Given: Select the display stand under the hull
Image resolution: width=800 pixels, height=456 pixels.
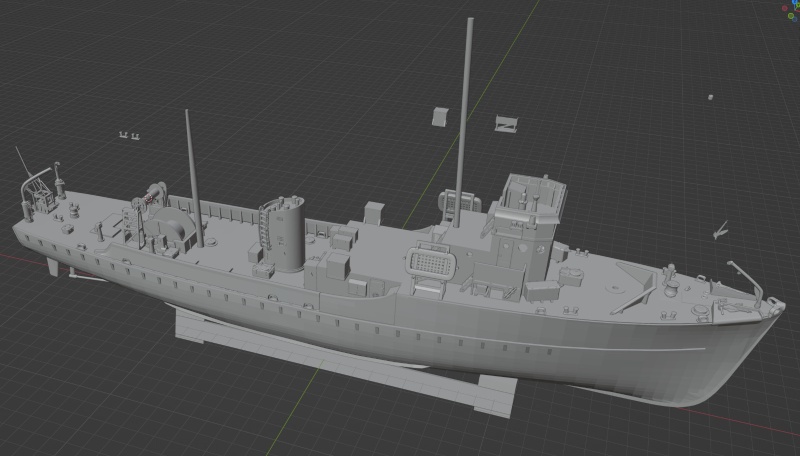Looking at the screenshot, I should coord(345,362).
